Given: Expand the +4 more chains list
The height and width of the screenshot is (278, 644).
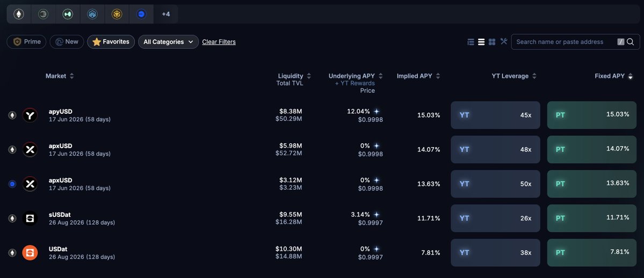Looking at the screenshot, I should point(165,14).
